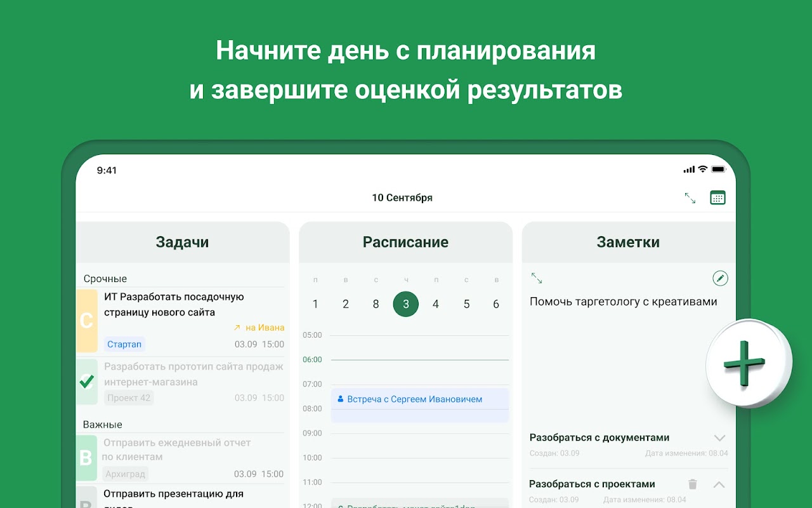Click the date title '10 Сентября'

402,197
